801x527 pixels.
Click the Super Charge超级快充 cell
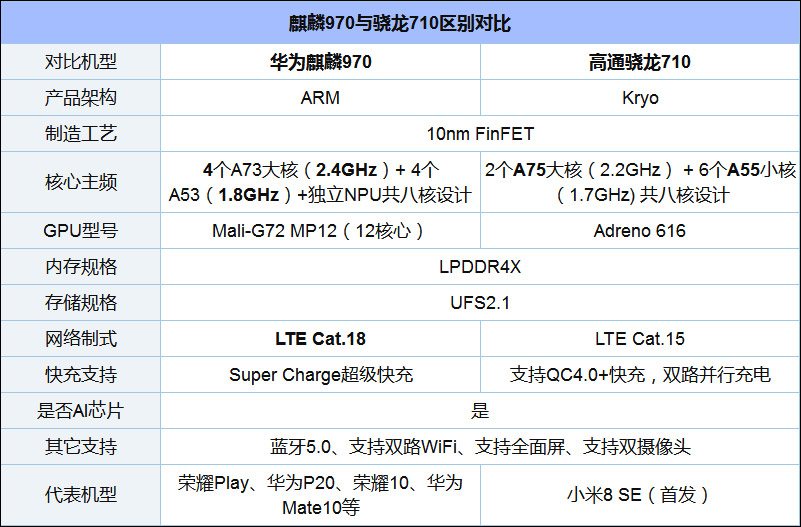click(320, 375)
